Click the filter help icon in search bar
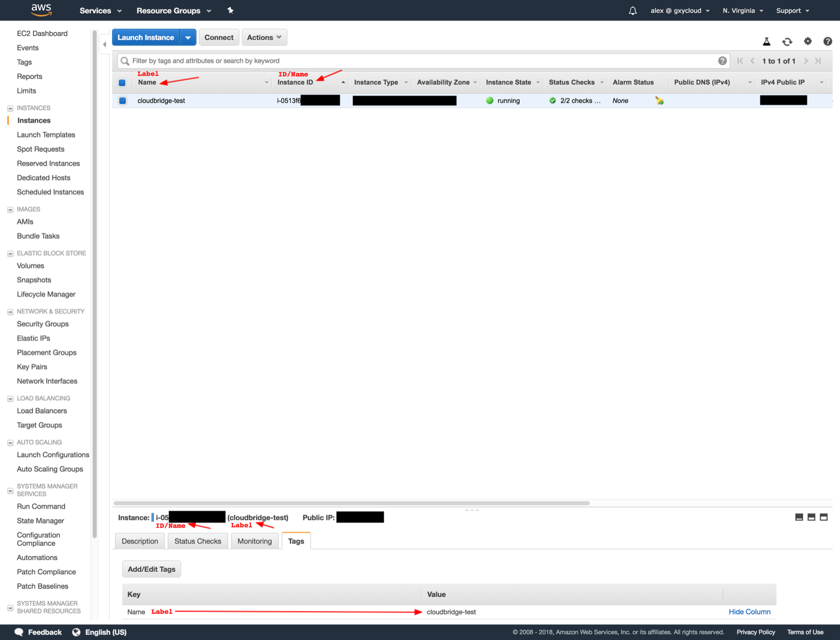Image resolution: width=840 pixels, height=640 pixels. point(722,61)
